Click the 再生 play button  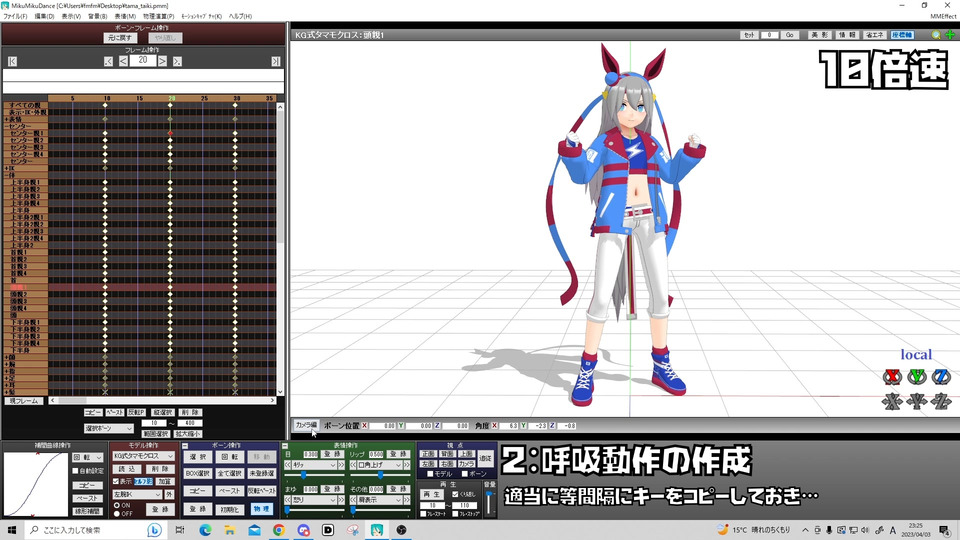[x=432, y=494]
